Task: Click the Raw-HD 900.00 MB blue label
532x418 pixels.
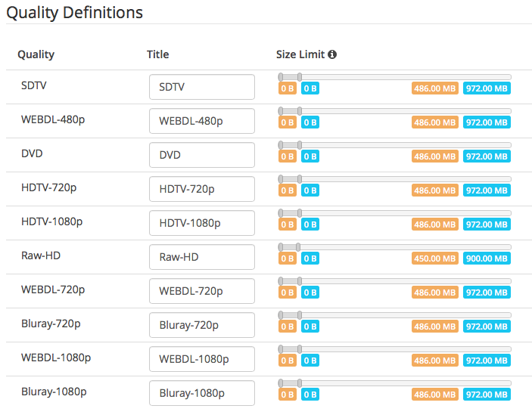Action: pos(487,259)
